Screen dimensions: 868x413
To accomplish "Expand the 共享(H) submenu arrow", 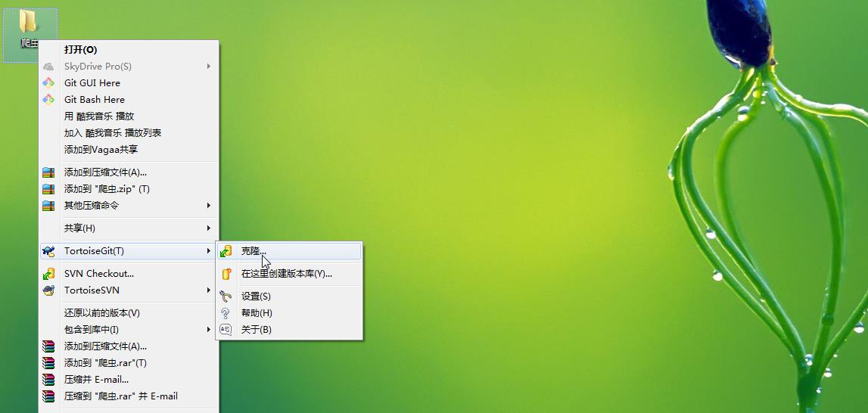I will pos(209,228).
